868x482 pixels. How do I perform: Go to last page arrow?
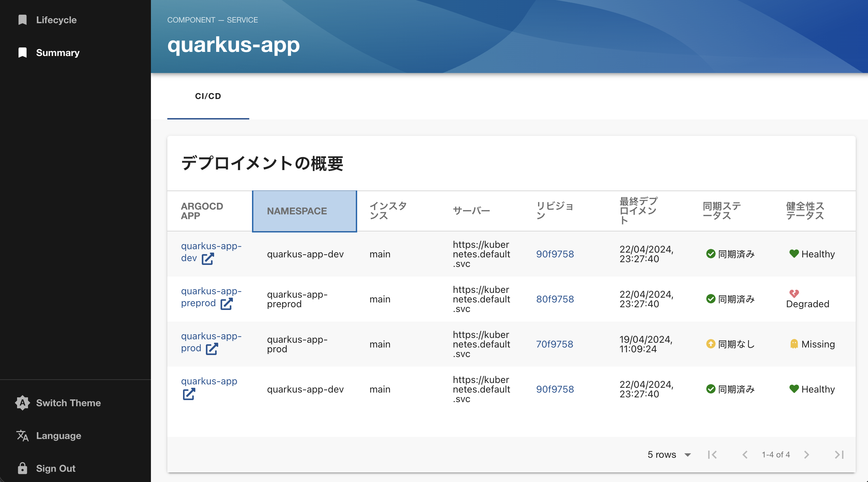[839, 455]
